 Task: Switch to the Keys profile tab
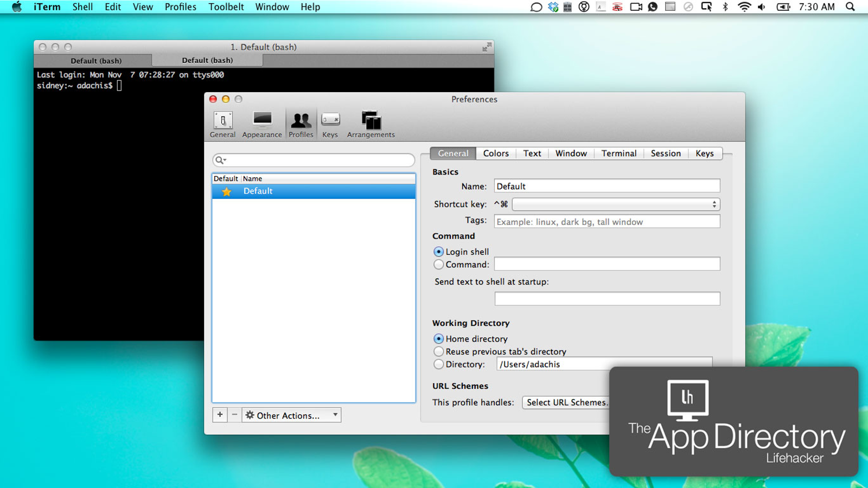705,153
